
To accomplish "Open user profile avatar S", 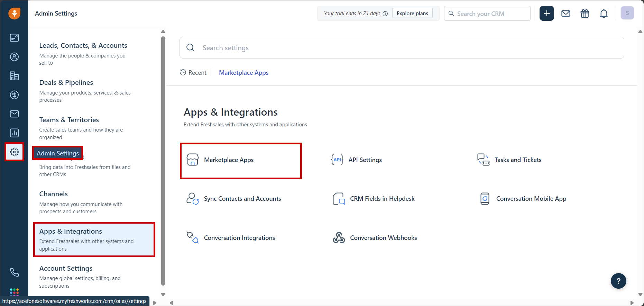I will (x=627, y=13).
